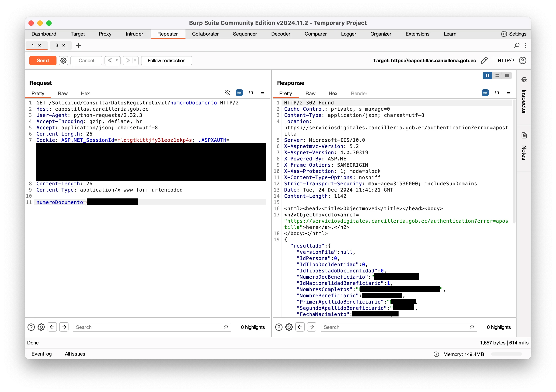Image resolution: width=556 pixels, height=392 pixels.
Task: Click the Cancel button
Action: tap(86, 60)
